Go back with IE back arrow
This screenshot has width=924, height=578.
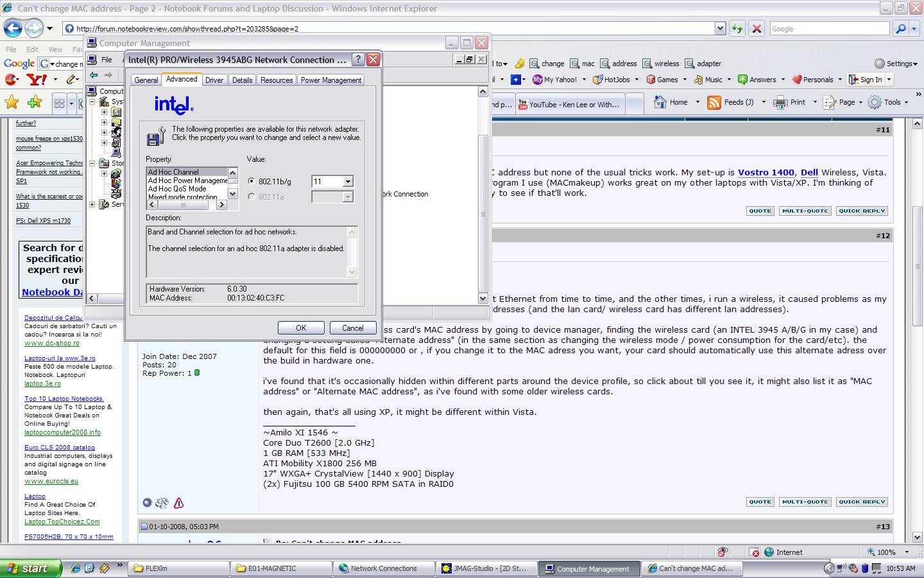13,28
